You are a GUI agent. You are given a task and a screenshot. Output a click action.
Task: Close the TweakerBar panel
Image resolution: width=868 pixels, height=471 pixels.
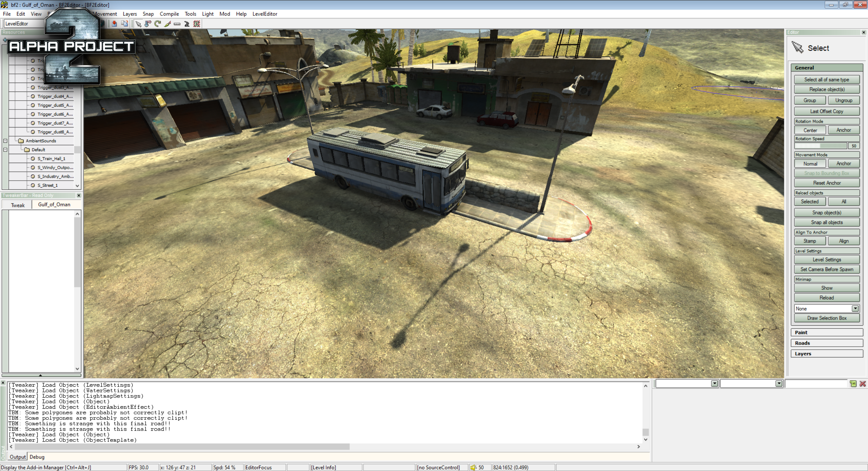(79, 196)
